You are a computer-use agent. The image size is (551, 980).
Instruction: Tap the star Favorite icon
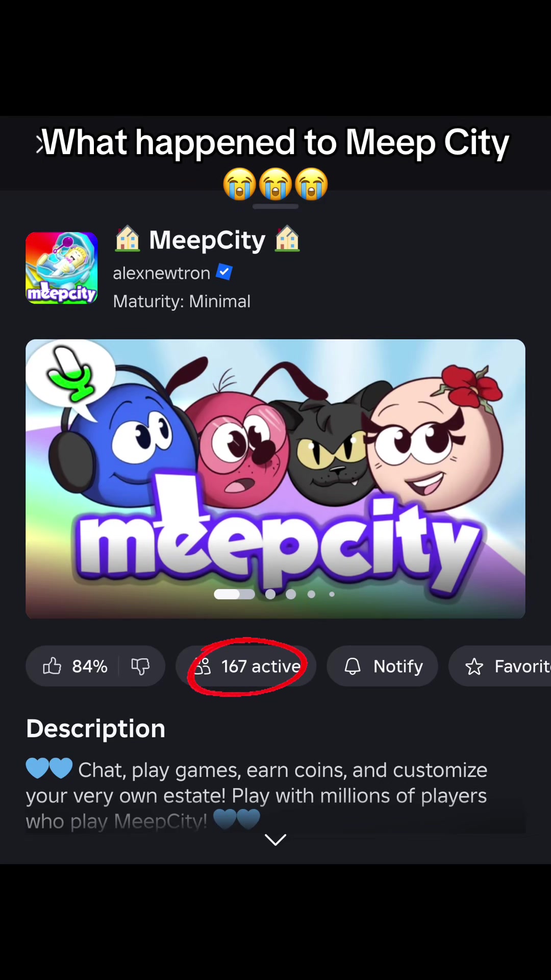pos(474,667)
